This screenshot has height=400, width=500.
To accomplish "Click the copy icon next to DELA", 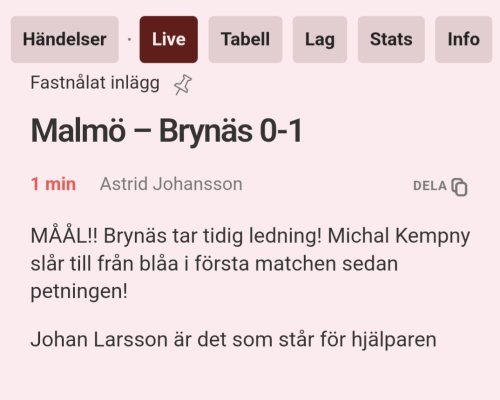I will pyautogui.click(x=459, y=187).
